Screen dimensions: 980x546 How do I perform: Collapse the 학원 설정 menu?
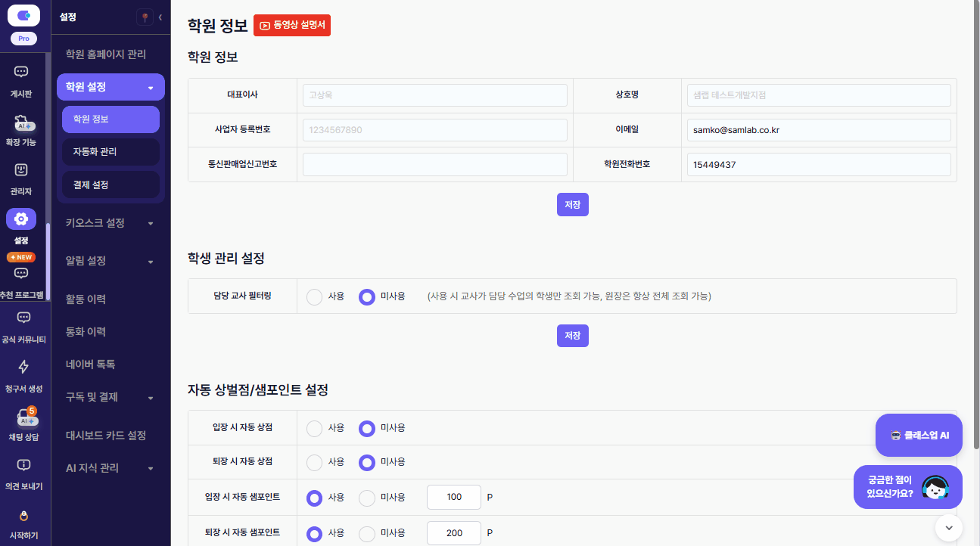click(x=110, y=87)
